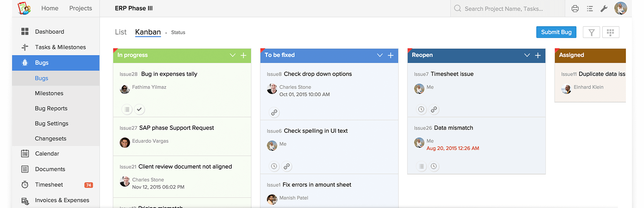Expand the Reopen column chevron

(x=527, y=56)
